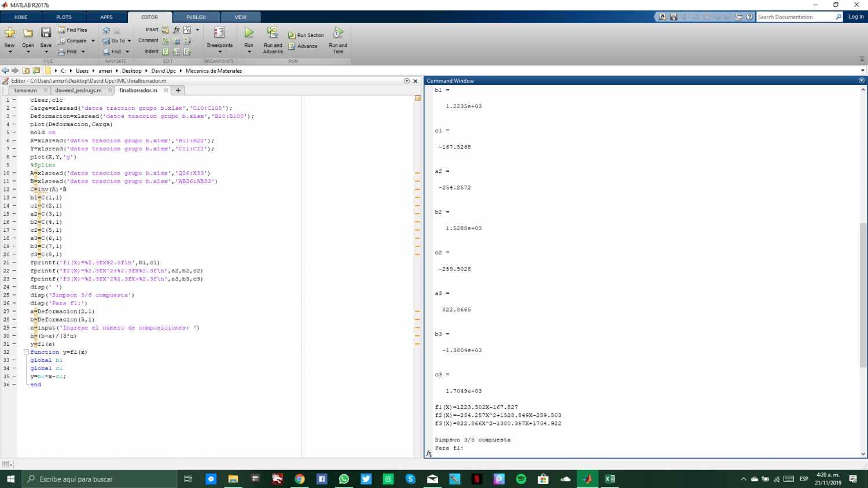Screen dimensions: 868x488
Task: Click the Insert function fx icon
Action: click(176, 30)
